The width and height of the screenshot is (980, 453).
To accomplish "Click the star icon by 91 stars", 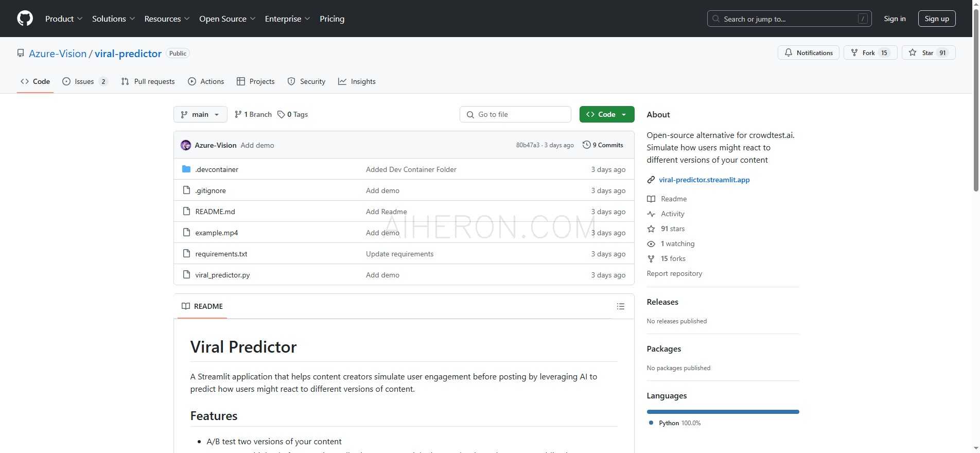I will (x=651, y=229).
